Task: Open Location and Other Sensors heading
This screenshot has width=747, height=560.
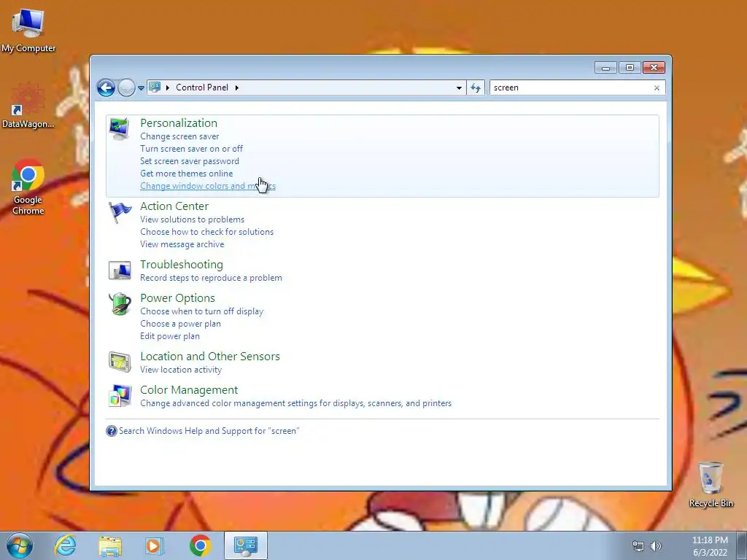Action: click(210, 356)
